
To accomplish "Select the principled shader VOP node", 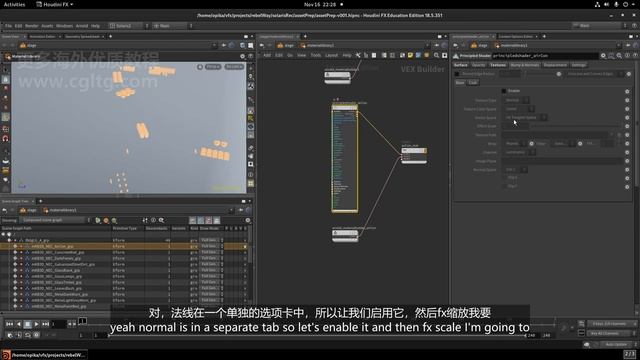I will click(345, 158).
